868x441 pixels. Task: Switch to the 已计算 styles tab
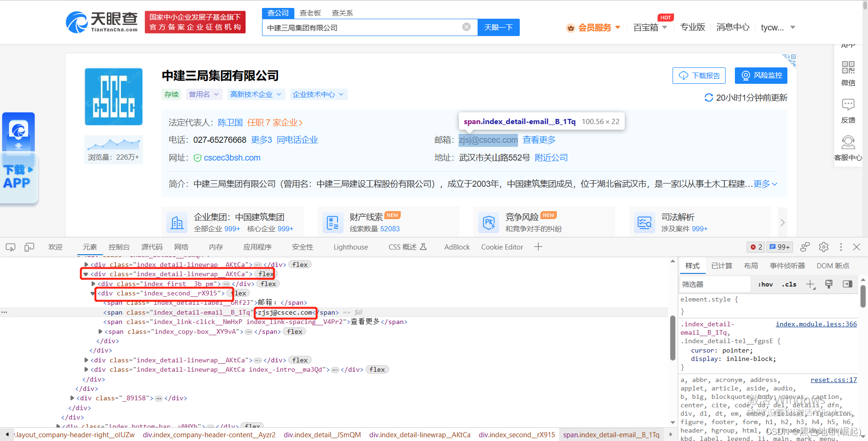pyautogui.click(x=722, y=266)
